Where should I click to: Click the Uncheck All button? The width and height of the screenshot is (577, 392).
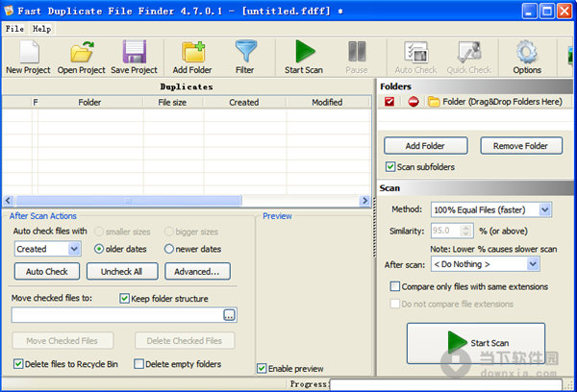[x=122, y=271]
